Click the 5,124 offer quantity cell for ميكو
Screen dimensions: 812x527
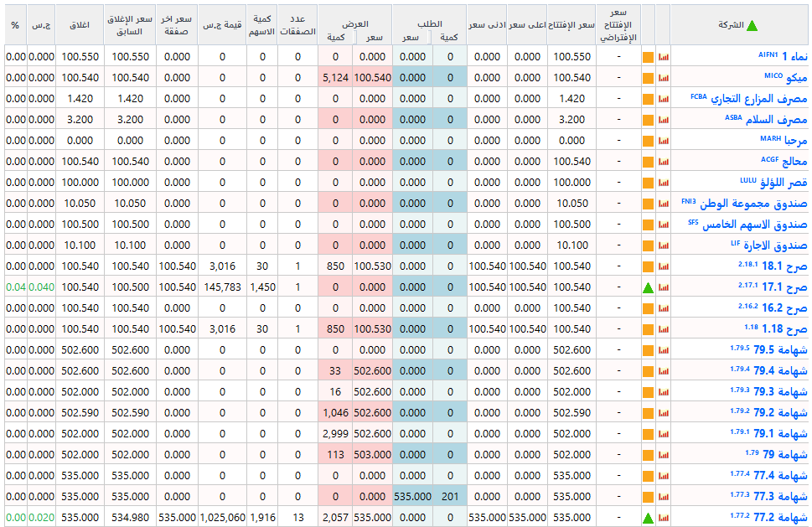(335, 78)
